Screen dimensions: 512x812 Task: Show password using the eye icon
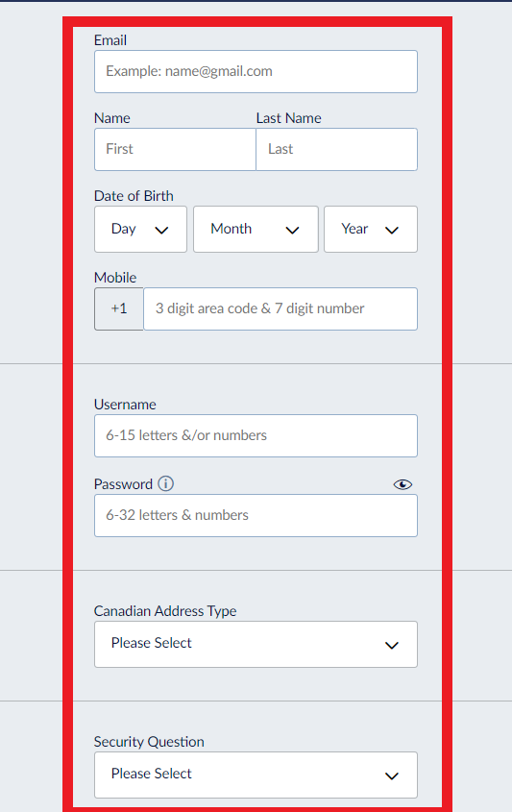click(402, 484)
